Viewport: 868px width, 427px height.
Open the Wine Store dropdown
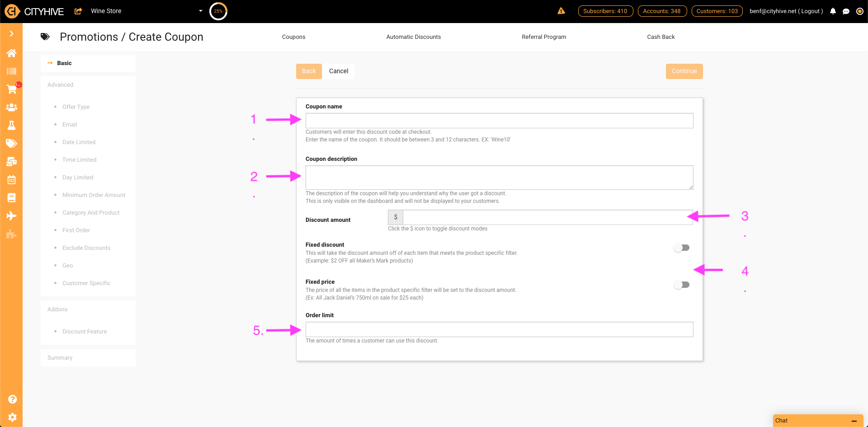click(146, 11)
